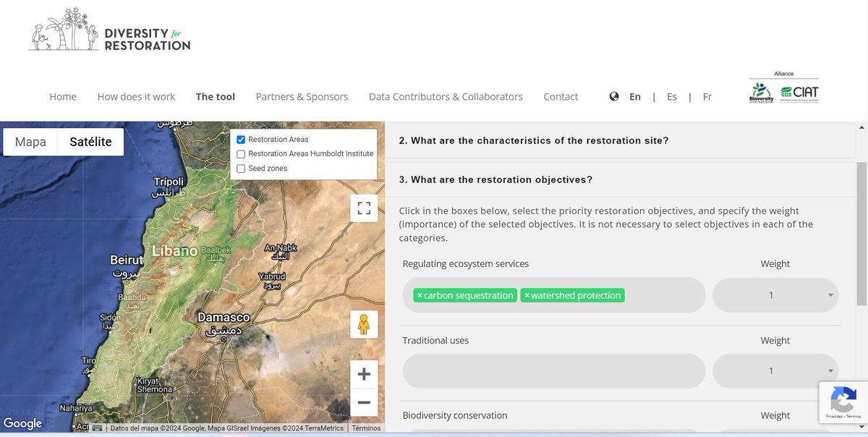Image resolution: width=868 pixels, height=437 pixels.
Task: Click the Damasco label on the map
Action: [224, 318]
